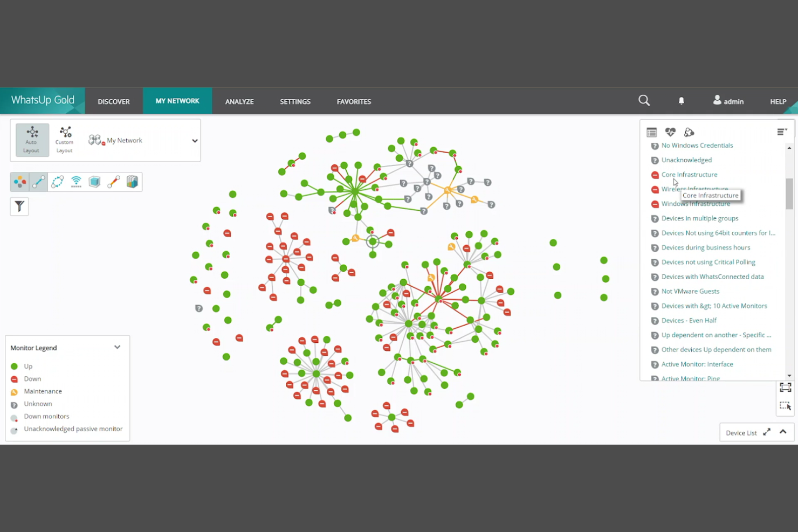Switch to the ANALYZE tab

239,101
